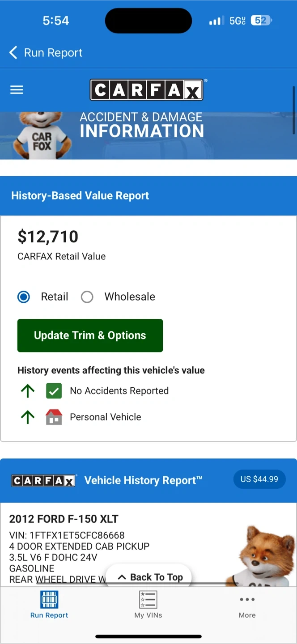Tap the Personal Vehicle house icon
297x644 pixels.
pos(54,417)
